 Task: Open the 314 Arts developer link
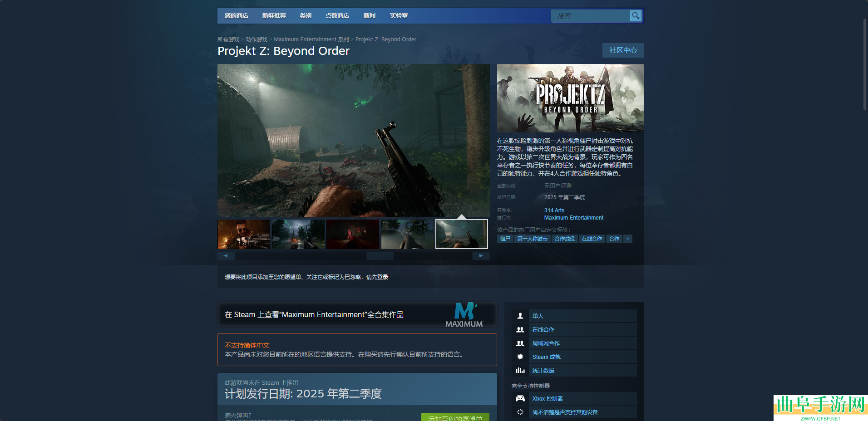(554, 210)
